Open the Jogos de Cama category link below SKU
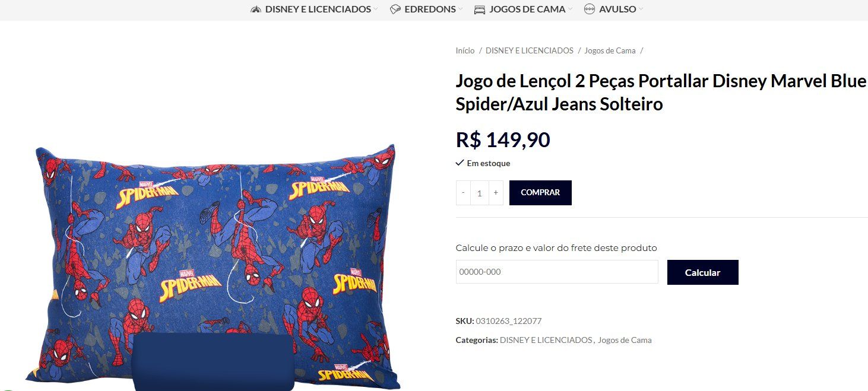 click(x=625, y=340)
